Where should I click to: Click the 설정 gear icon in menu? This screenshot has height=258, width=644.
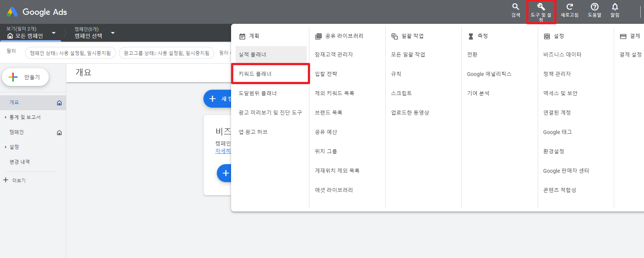click(547, 36)
